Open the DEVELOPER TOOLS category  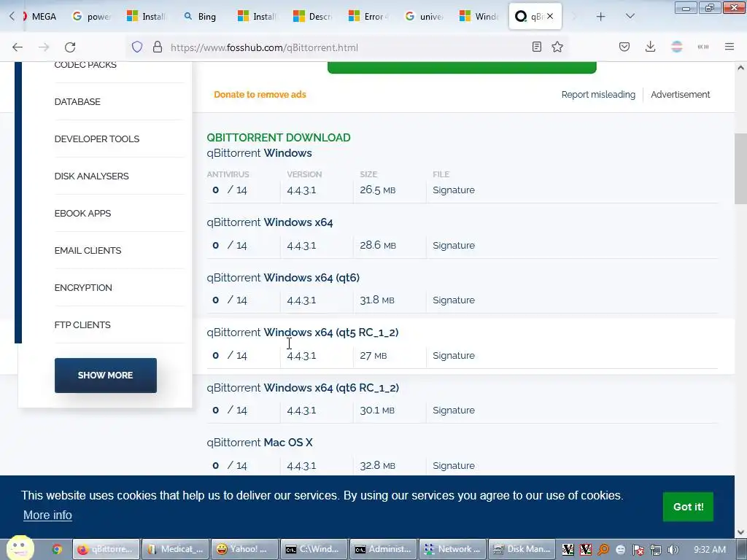(97, 139)
